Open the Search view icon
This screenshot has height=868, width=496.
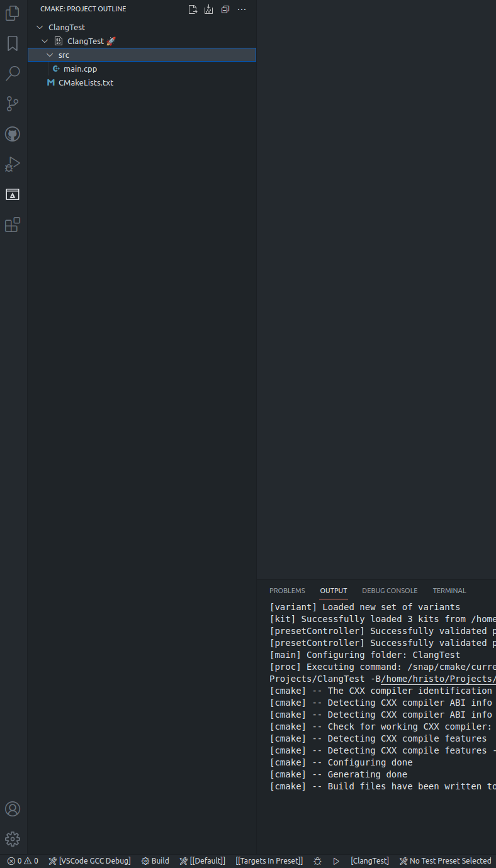[13, 74]
